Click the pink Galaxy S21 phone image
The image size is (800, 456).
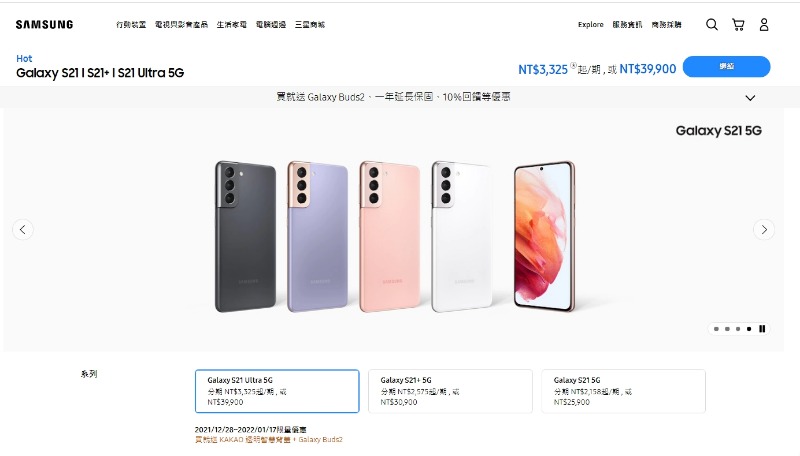click(390, 236)
